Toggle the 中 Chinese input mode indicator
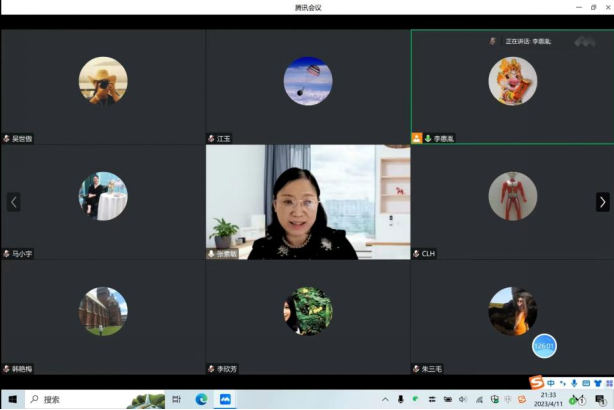Image resolution: width=614 pixels, height=410 pixels. click(551, 383)
